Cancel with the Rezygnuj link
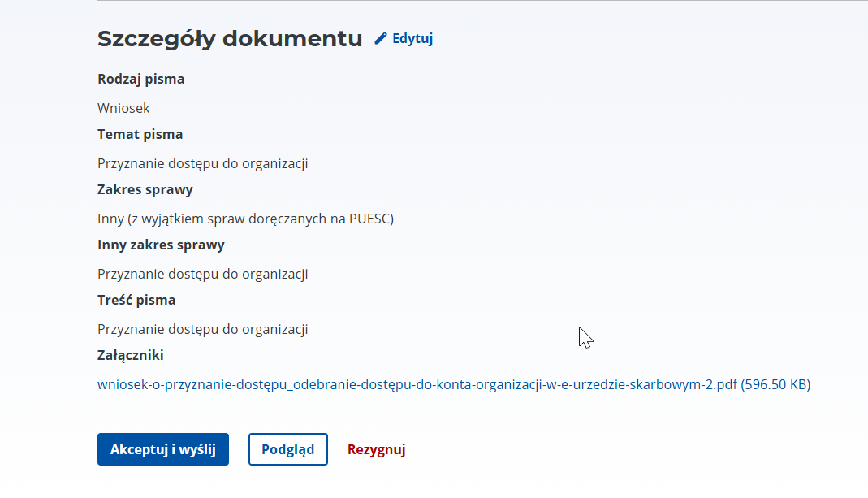Image resolution: width=868 pixels, height=498 pixels. pyautogui.click(x=376, y=449)
